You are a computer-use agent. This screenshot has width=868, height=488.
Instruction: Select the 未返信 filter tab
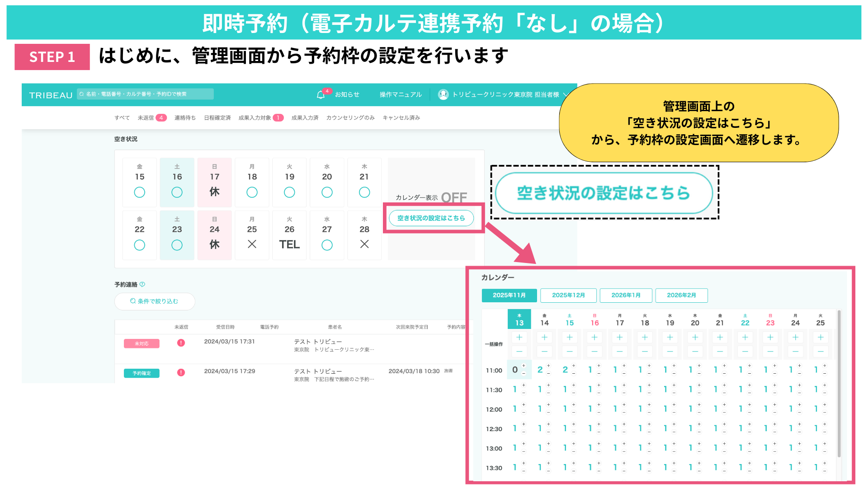[146, 118]
